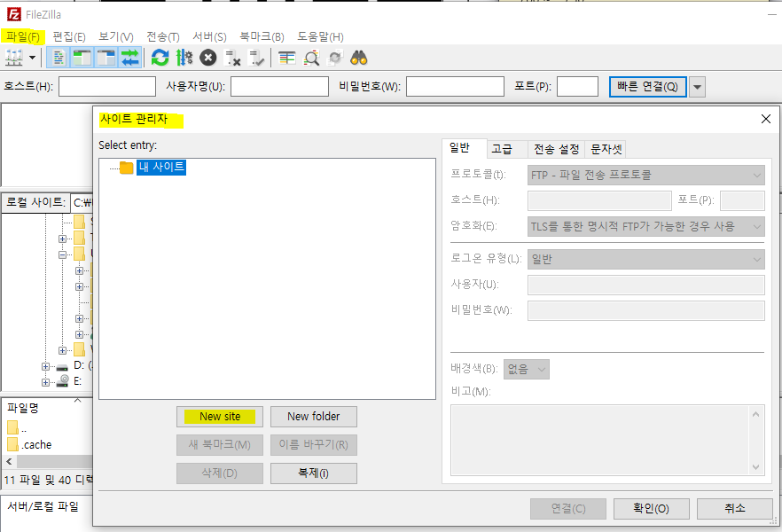
Task: Open the 편집(E) menu
Action: [x=69, y=37]
